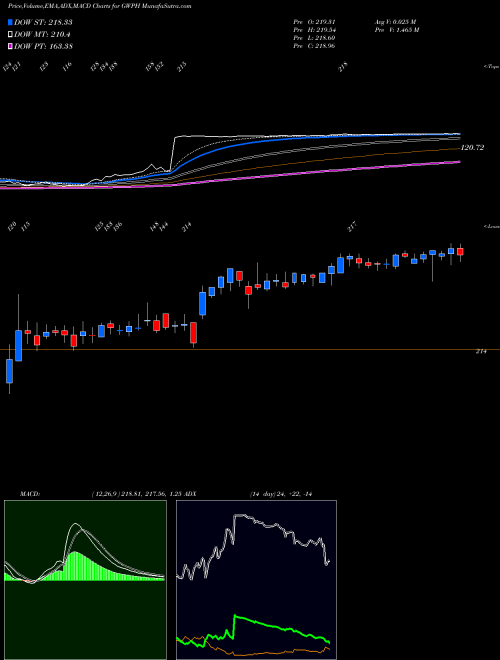Click the orange horizontal 214 support line
500x660 pixels.
point(250,349)
